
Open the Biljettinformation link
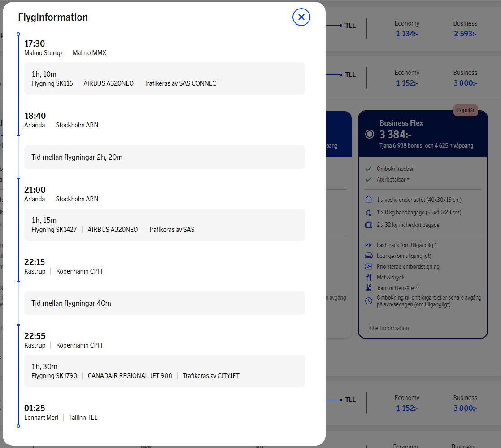[x=388, y=328]
